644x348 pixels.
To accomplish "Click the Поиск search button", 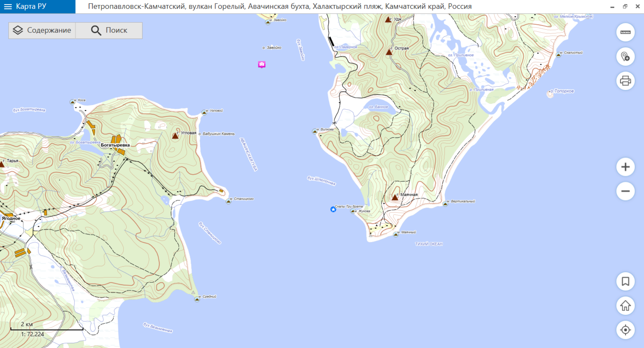I will pos(109,30).
